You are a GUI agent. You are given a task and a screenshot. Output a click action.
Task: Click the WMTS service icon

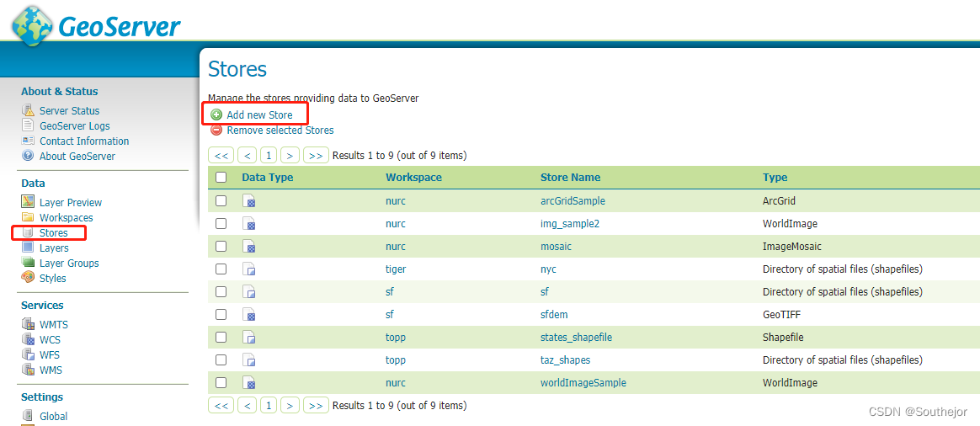point(28,324)
